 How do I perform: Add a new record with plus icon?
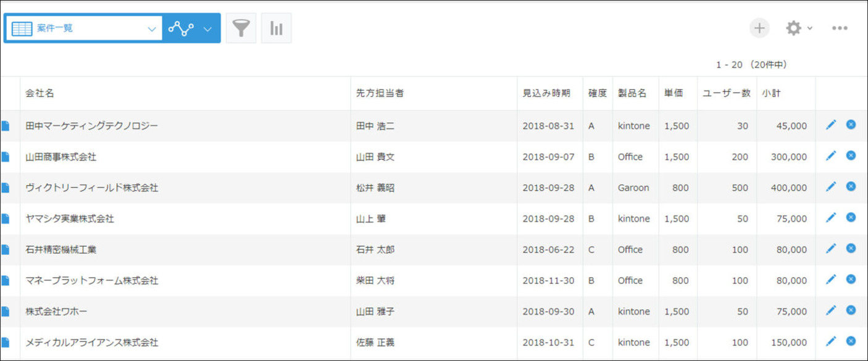[759, 28]
